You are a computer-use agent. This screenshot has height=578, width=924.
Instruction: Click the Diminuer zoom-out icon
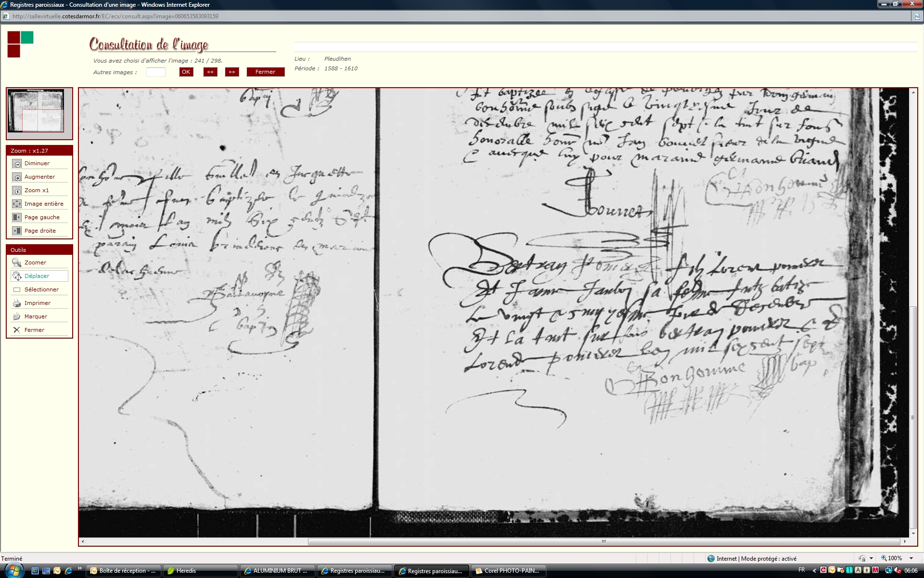pos(17,164)
